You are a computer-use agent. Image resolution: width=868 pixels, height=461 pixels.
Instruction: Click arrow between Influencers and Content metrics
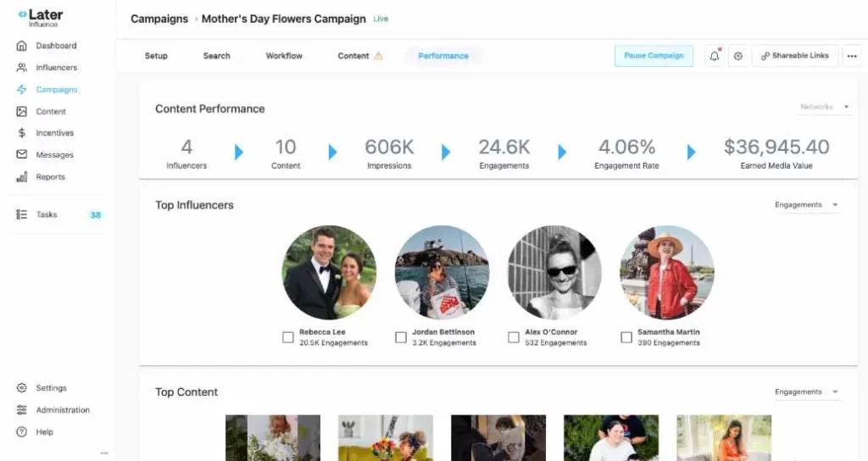[x=238, y=152]
